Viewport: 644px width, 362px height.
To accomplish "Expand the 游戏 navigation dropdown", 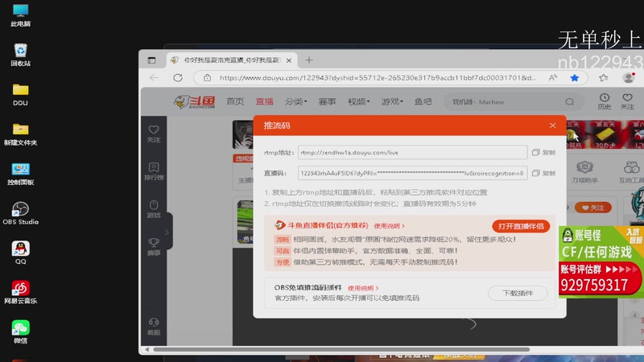I will [391, 101].
